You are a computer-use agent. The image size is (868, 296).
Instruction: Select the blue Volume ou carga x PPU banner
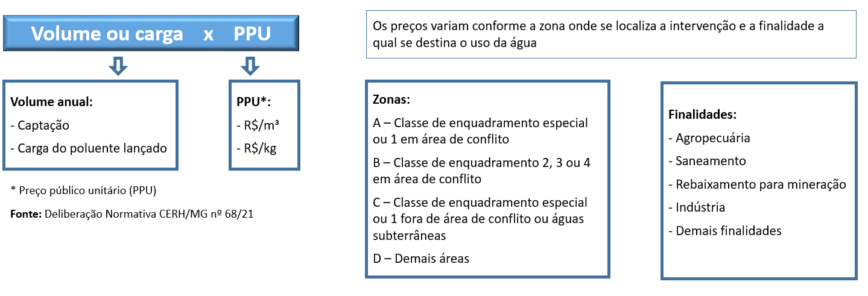point(151,34)
